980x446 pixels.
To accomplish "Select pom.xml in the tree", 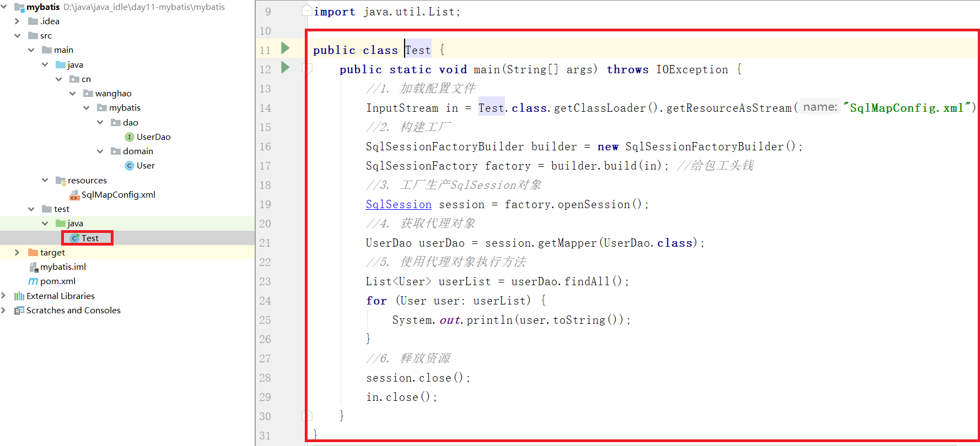I will point(58,281).
